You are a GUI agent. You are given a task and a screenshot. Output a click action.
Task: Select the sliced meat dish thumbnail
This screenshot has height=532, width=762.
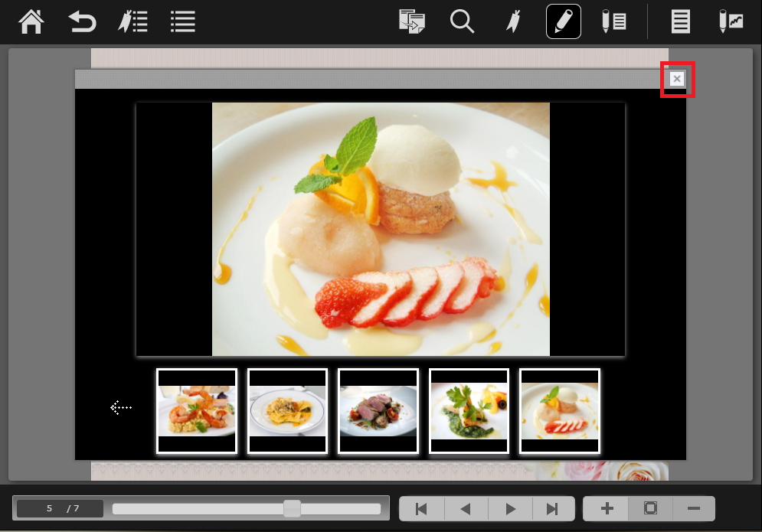click(x=378, y=411)
